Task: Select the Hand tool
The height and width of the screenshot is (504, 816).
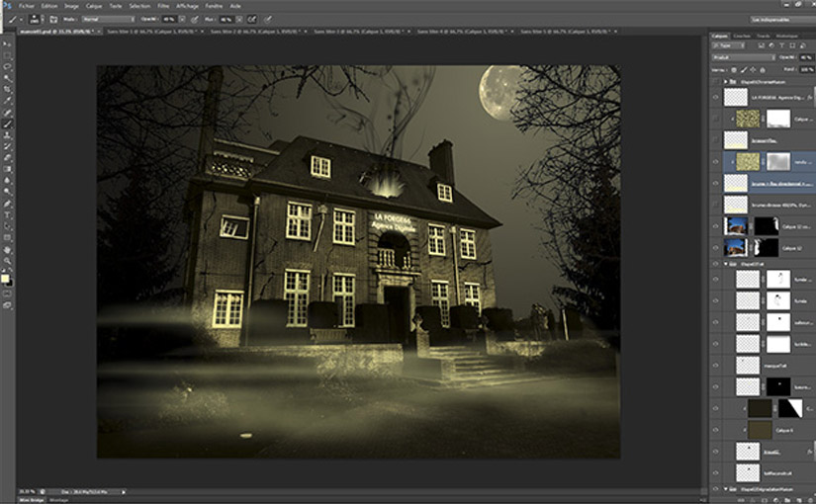Action: click(7, 249)
